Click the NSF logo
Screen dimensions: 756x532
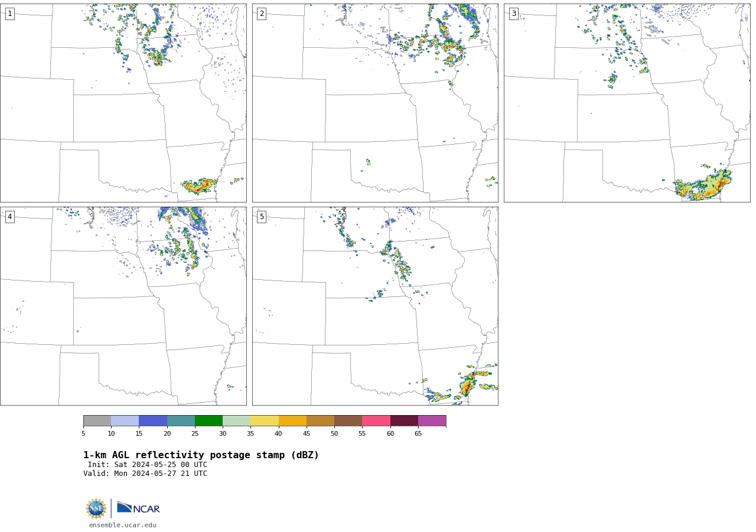(96, 508)
